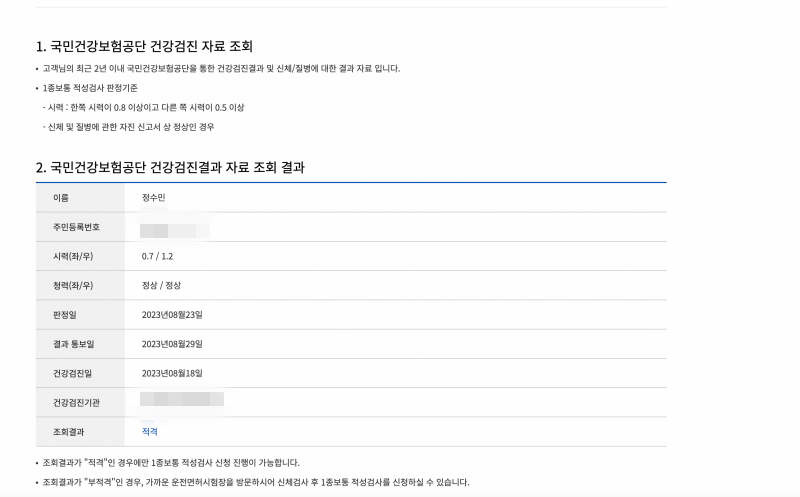Click heading '1. 국민건강보험공단 건강검진 자료 조회'
This screenshot has height=497, width=800.
144,46
